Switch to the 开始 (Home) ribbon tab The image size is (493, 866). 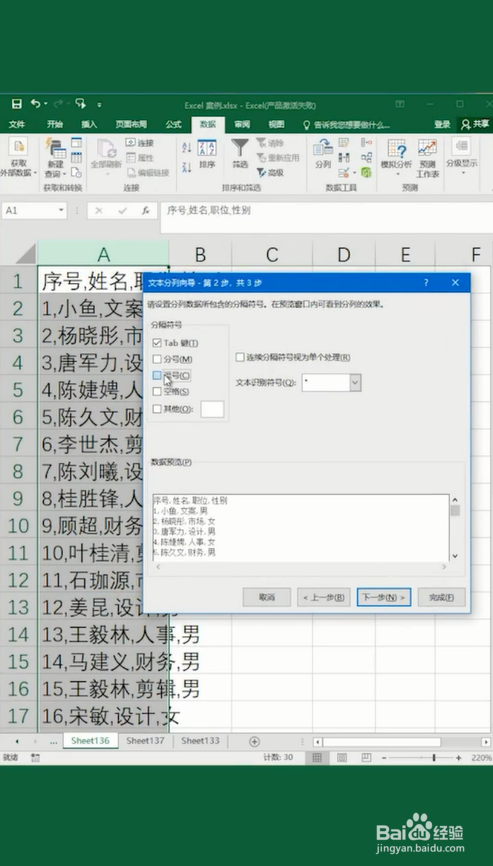pyautogui.click(x=55, y=124)
